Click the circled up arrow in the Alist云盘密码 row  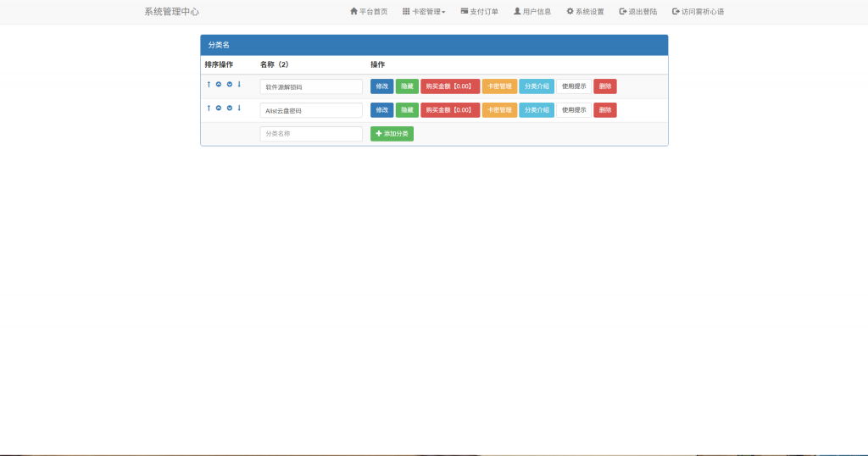tap(219, 108)
